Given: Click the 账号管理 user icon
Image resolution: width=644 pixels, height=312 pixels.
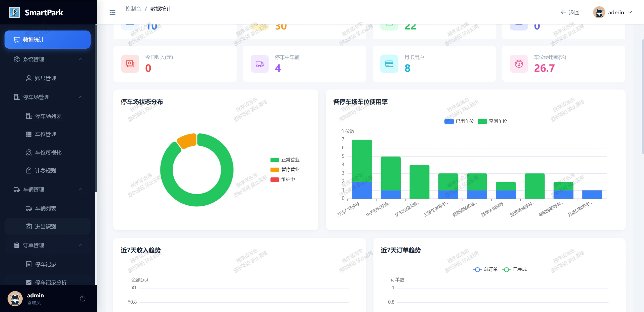Looking at the screenshot, I should pyautogui.click(x=29, y=78).
